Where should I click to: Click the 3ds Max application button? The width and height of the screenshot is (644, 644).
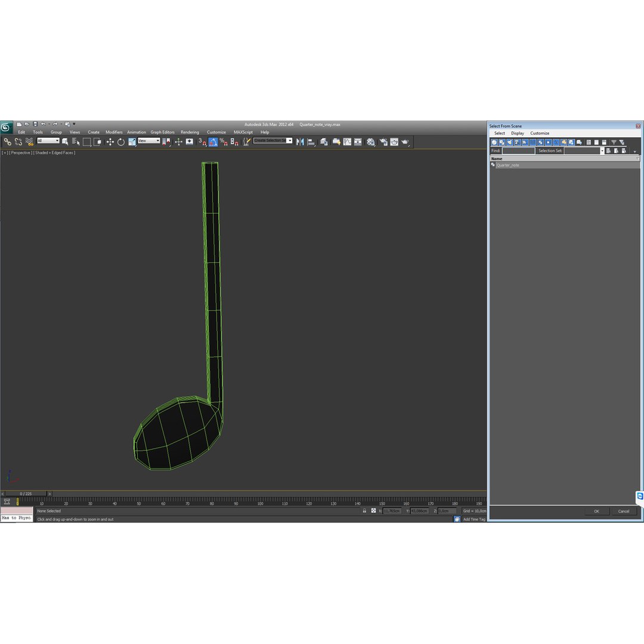click(x=6, y=128)
